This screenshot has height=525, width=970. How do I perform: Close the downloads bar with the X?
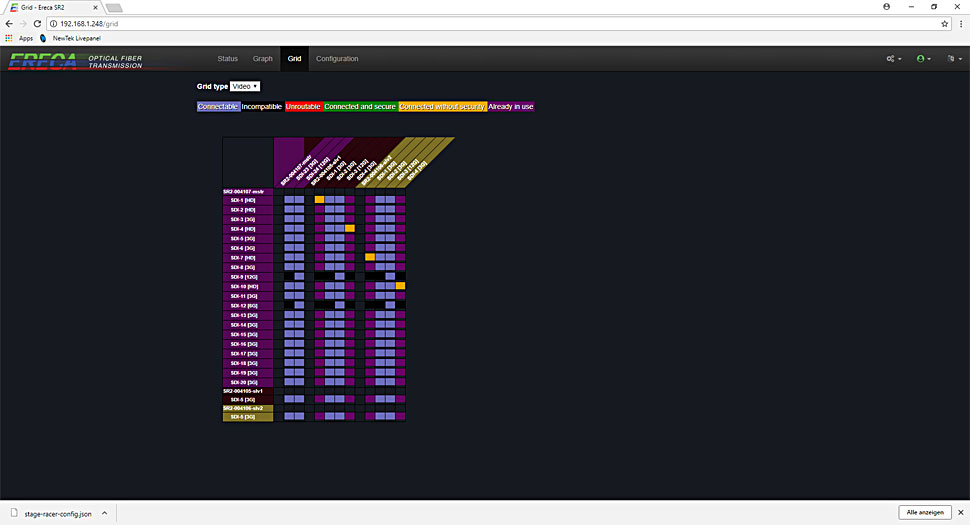pyautogui.click(x=960, y=512)
